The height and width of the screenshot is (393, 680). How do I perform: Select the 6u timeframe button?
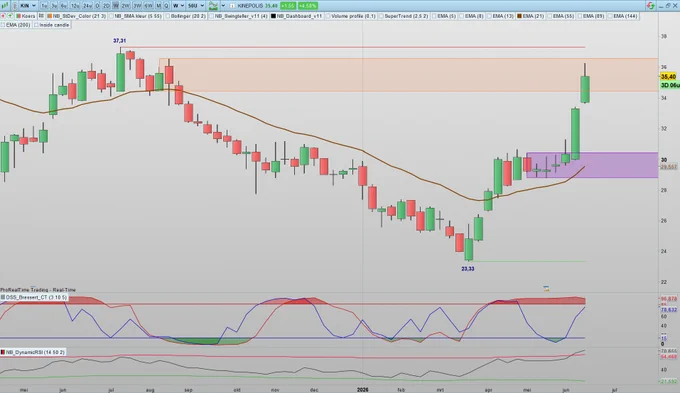[63, 6]
